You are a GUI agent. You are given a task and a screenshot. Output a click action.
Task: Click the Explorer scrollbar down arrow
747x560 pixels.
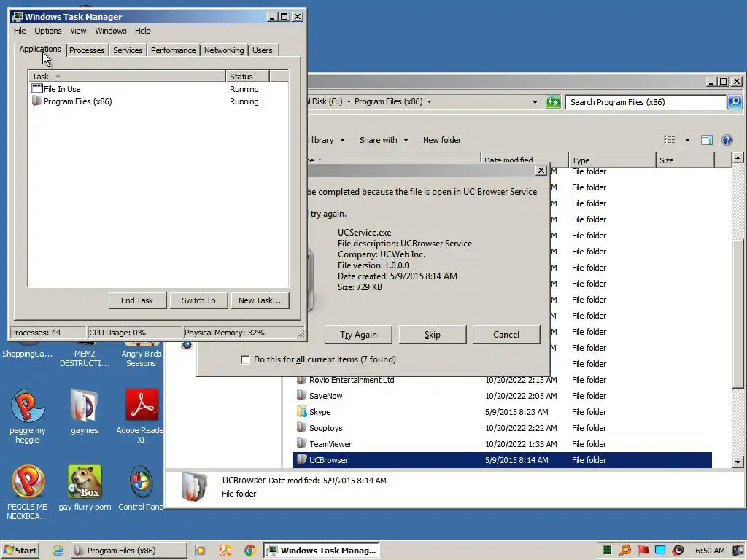click(738, 462)
